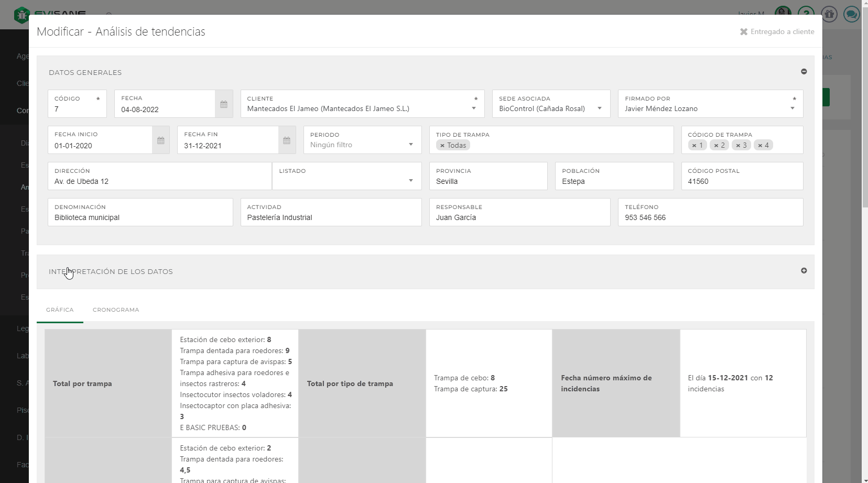Open the Firmado Por dropdown
The image size is (868, 483).
(792, 108)
